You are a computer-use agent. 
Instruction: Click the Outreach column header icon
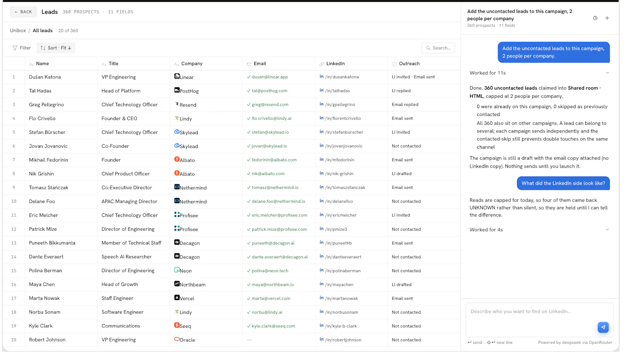pos(394,64)
